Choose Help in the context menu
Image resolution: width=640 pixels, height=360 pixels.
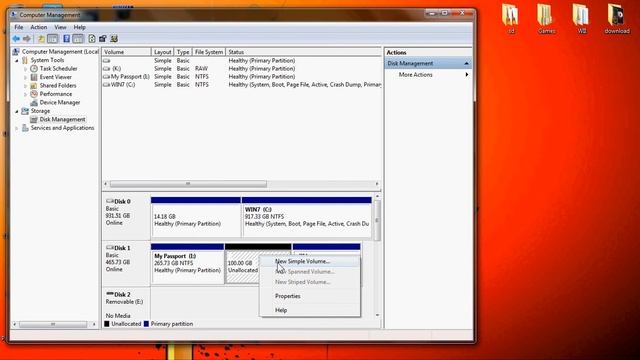click(x=310, y=310)
